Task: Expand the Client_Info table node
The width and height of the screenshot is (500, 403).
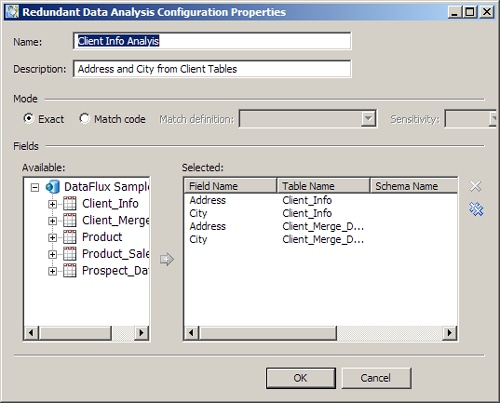Action: point(52,204)
